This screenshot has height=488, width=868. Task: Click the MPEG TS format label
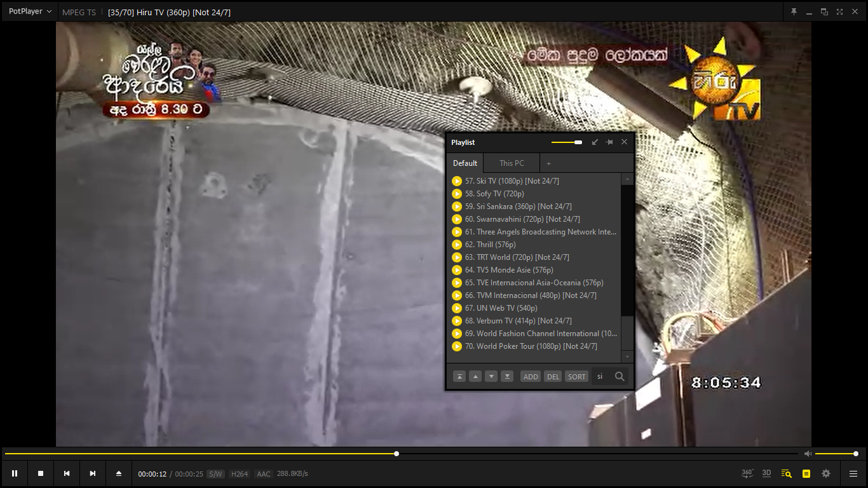pos(79,12)
